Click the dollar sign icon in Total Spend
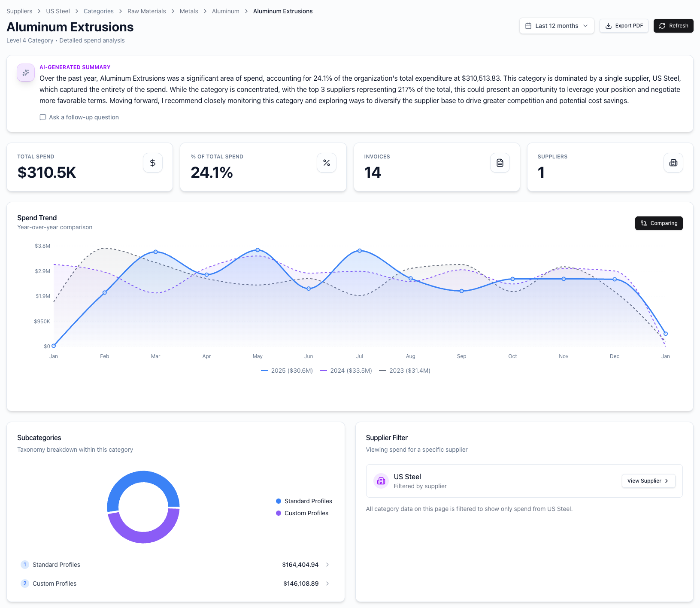Viewport: 700px width, 608px height. (x=153, y=163)
